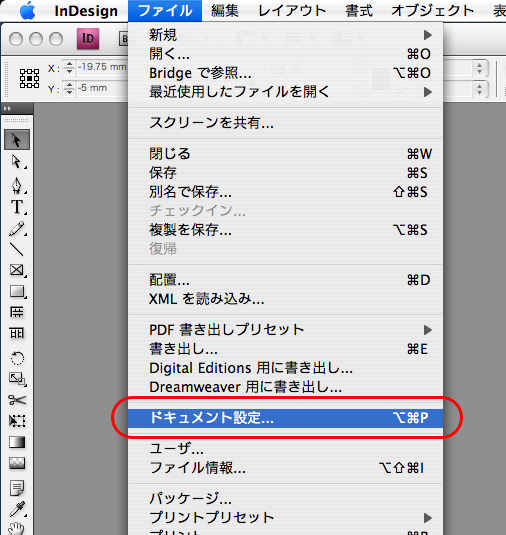Open the PDF 書き出しプリセット submenu
Image resolution: width=506 pixels, height=535 pixels.
point(286,330)
